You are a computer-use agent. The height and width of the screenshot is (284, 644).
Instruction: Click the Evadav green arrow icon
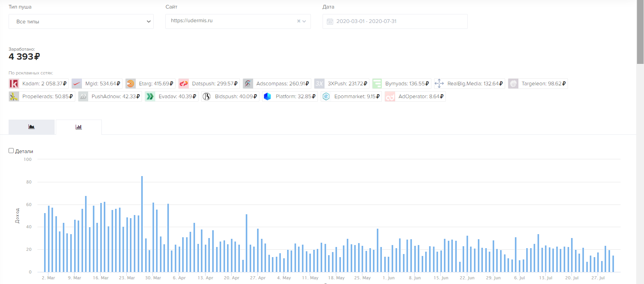(x=150, y=97)
